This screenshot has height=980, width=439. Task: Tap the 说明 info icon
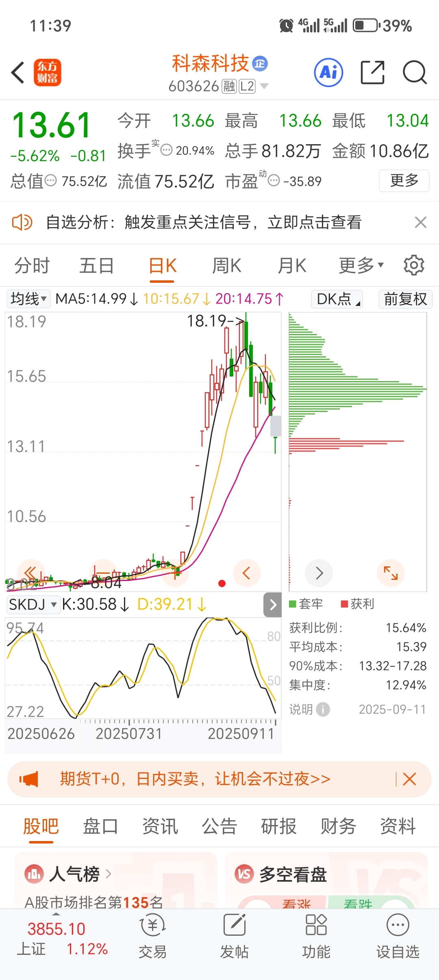pyautogui.click(x=323, y=709)
